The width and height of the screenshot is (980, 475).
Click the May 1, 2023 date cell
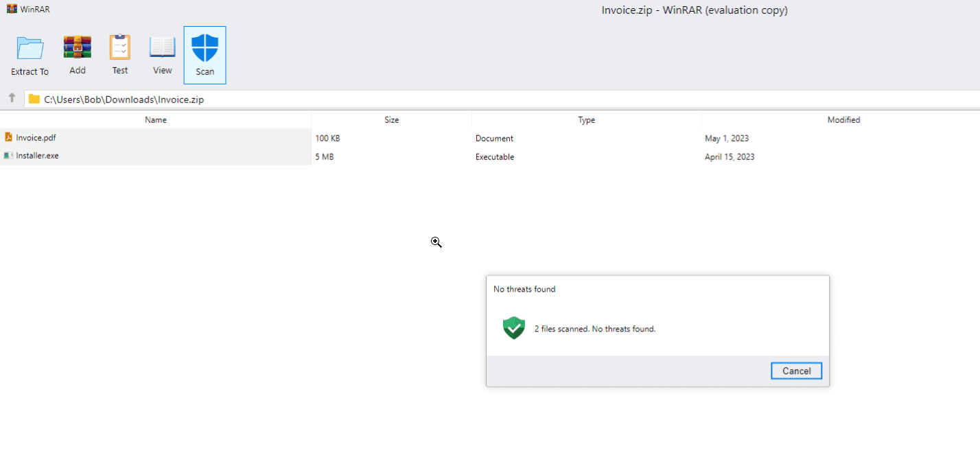727,138
